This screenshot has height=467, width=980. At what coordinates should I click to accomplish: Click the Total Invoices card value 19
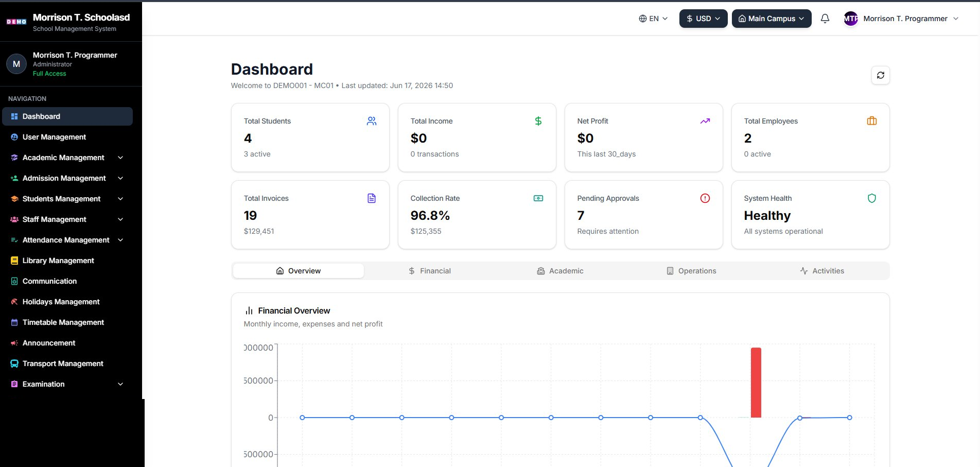click(x=250, y=215)
